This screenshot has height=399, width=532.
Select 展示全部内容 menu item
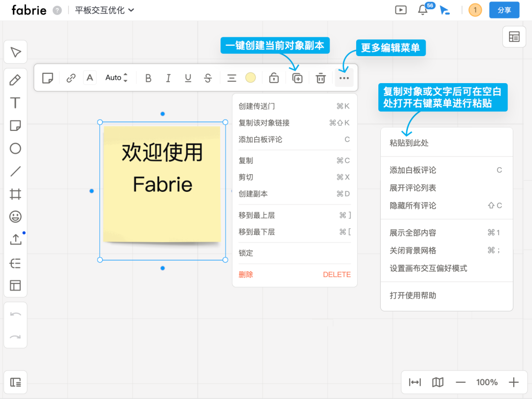coord(446,233)
